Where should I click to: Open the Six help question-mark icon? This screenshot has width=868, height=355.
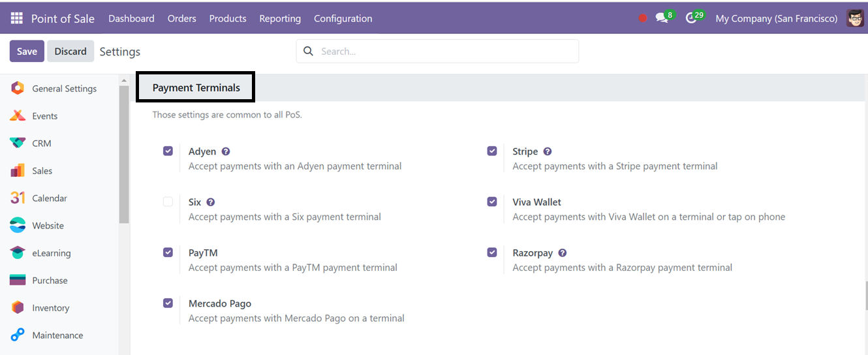point(211,202)
